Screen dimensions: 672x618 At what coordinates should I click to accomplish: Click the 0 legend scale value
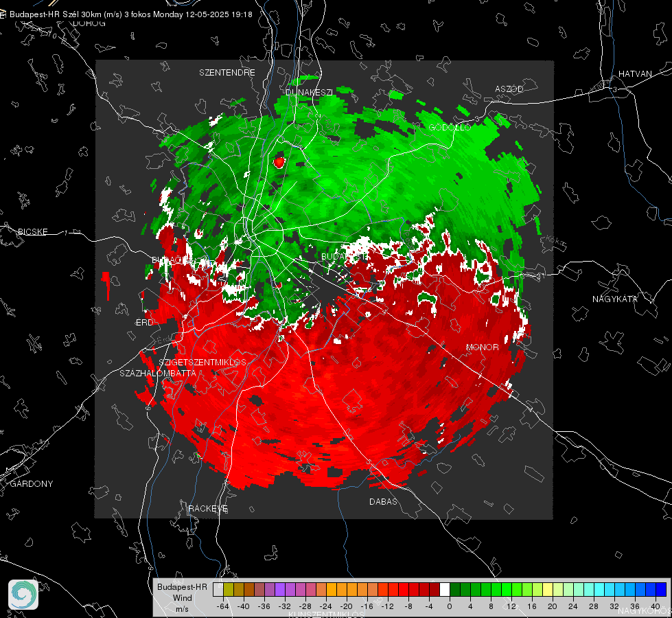[x=449, y=606]
